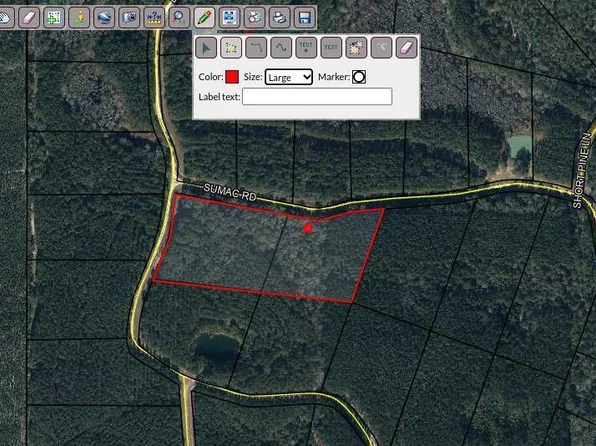Select the dotted polyline drawing tool
This screenshot has height=446, width=596.
point(256,48)
